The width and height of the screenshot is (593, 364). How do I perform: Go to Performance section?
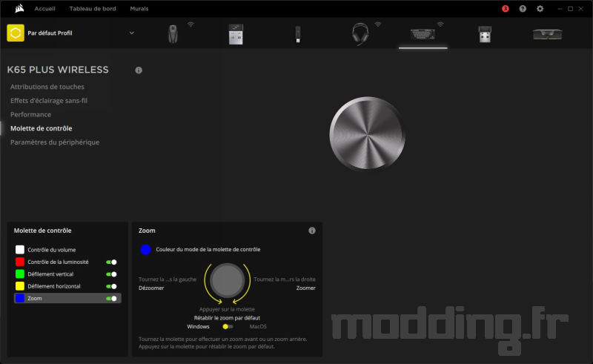(x=30, y=115)
